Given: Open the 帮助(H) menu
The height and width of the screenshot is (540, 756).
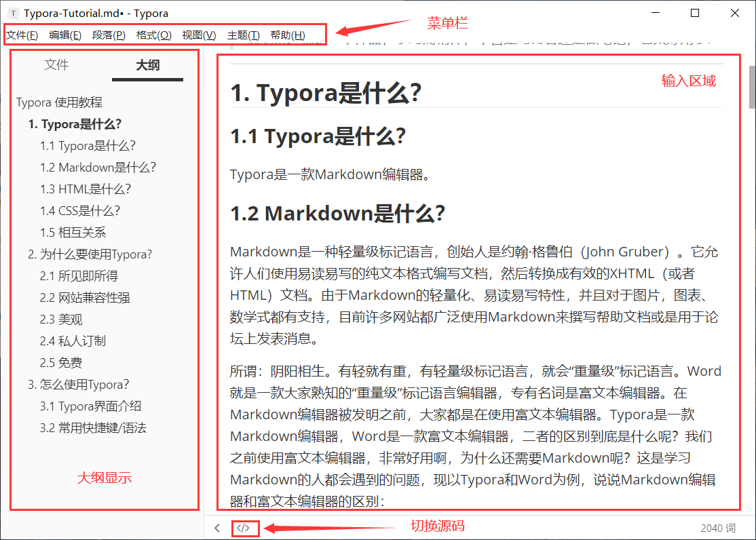Looking at the screenshot, I should [288, 35].
